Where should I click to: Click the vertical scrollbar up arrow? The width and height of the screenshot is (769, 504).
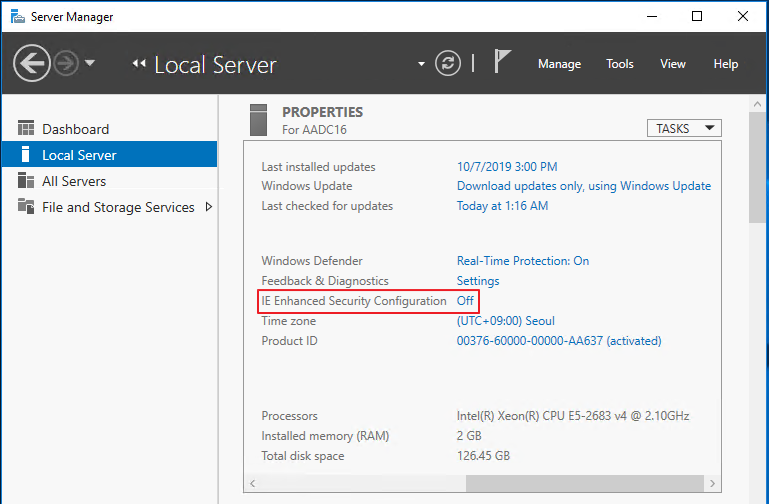point(757,104)
